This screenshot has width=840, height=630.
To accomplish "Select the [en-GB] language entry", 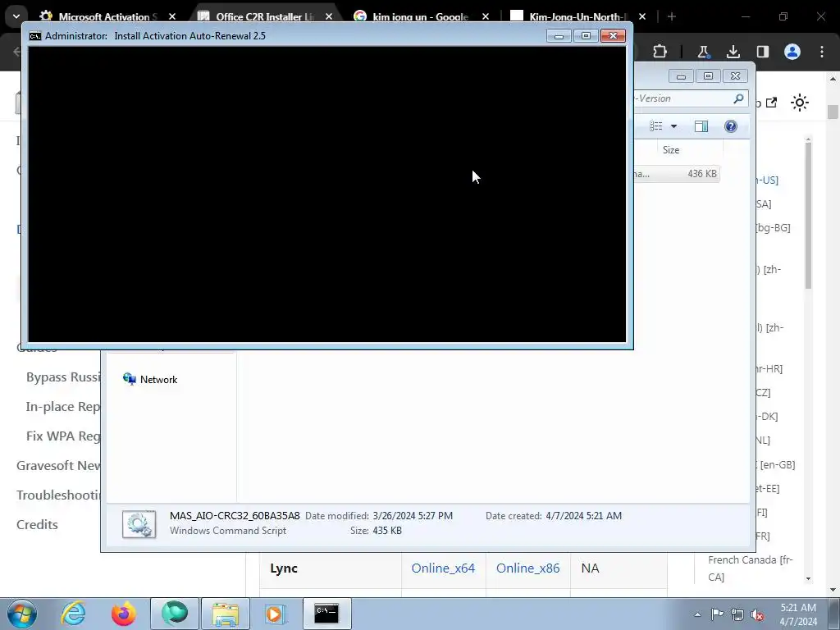I will [775, 465].
